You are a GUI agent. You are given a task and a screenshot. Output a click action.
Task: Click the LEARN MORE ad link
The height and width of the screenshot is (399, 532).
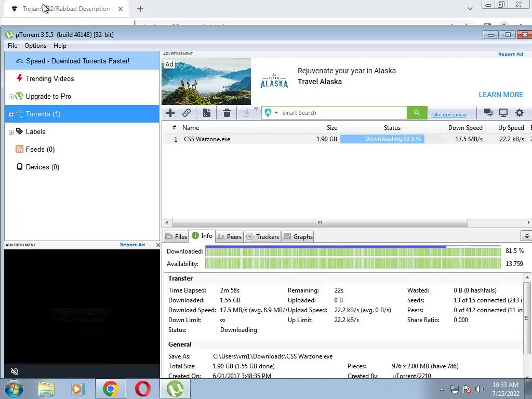point(501,95)
